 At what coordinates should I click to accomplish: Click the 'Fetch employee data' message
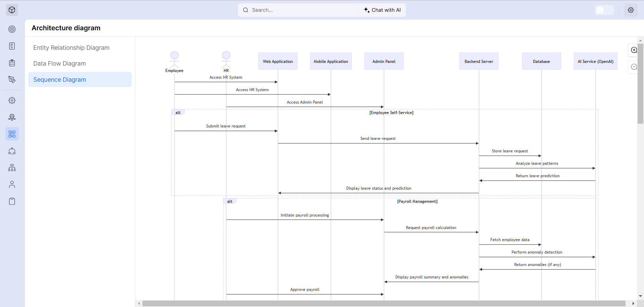510,240
